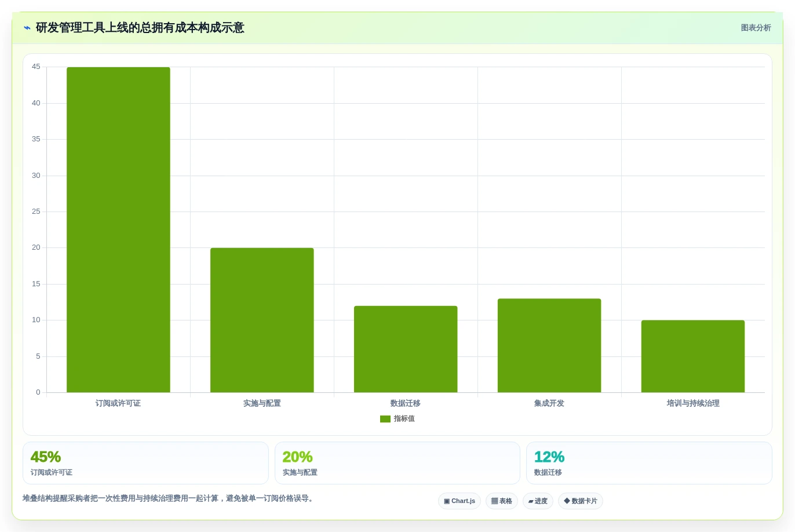Click the chart title 研发管理工具上线的总拥有成本构成示意
This screenshot has height=532, width=795.
coord(140,28)
